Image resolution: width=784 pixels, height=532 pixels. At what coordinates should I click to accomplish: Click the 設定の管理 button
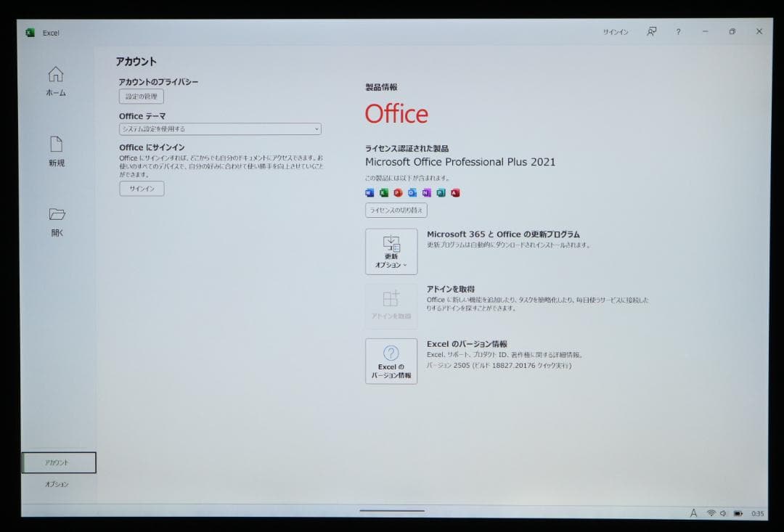(x=142, y=97)
